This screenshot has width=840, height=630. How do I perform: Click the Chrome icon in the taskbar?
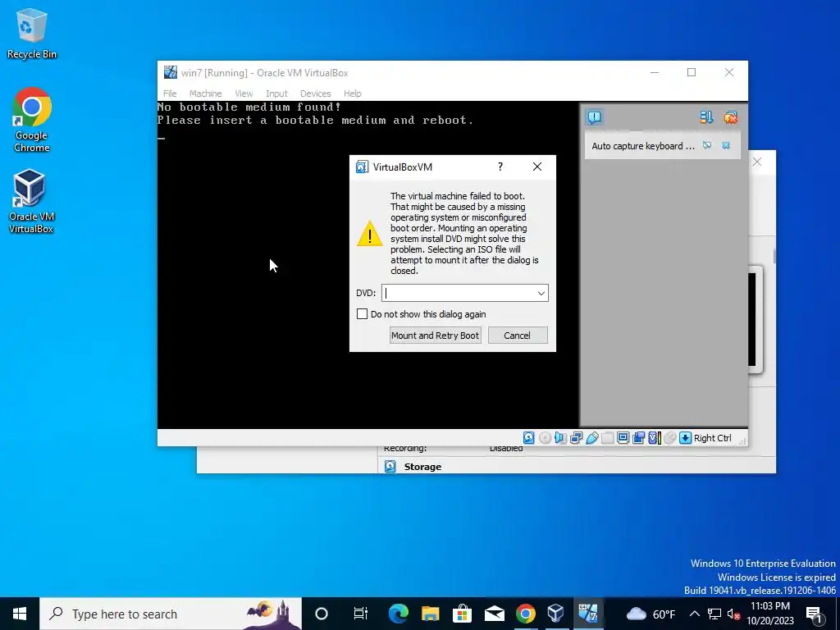[x=526, y=614]
